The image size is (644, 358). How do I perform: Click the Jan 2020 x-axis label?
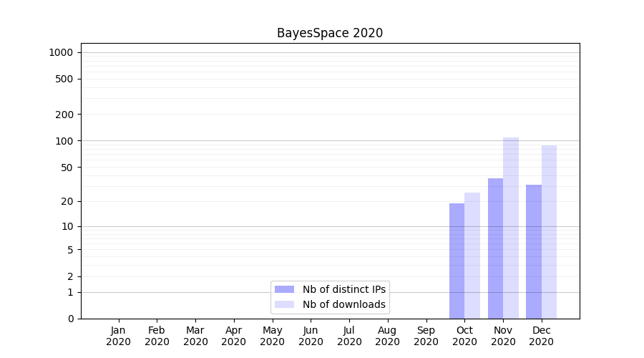pyautogui.click(x=118, y=336)
